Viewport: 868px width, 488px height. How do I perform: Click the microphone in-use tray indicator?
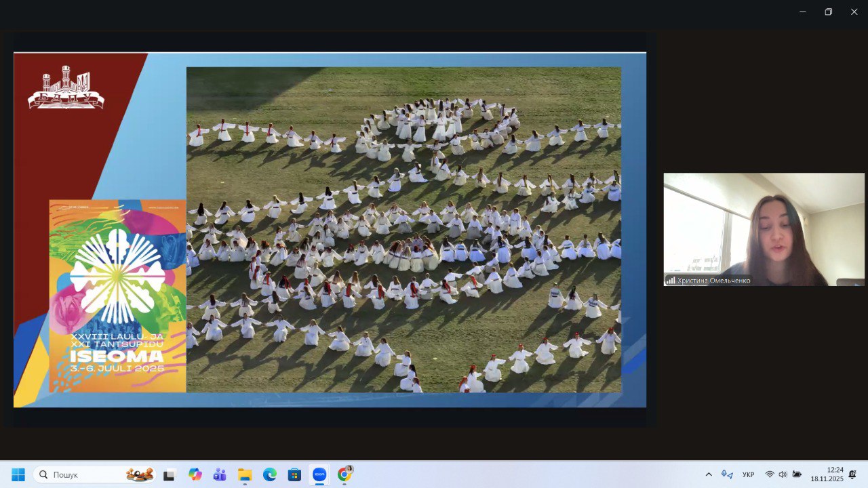tap(727, 474)
